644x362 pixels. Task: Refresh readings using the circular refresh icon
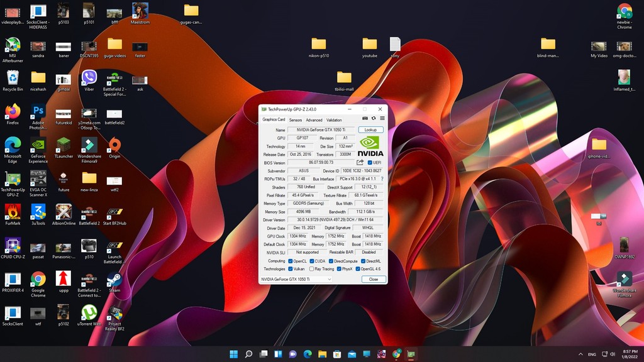374,118
